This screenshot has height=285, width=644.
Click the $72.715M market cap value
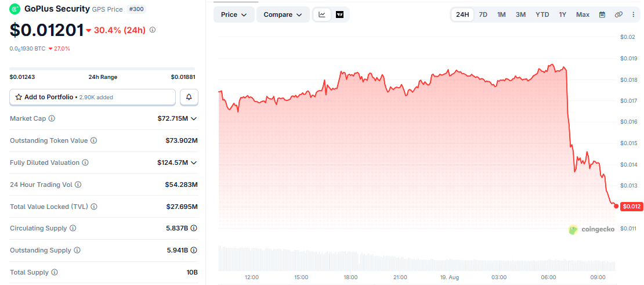(172, 118)
